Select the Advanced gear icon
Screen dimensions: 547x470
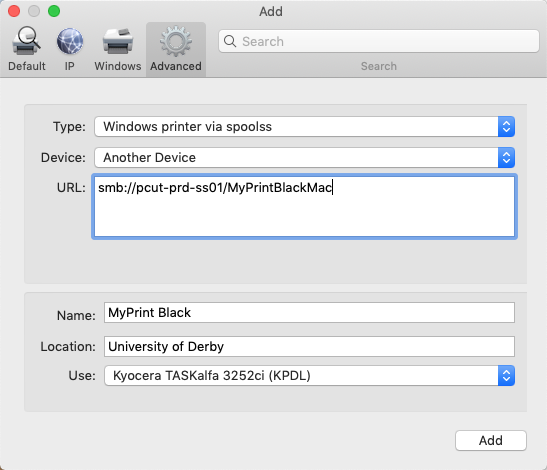pyautogui.click(x=175, y=41)
